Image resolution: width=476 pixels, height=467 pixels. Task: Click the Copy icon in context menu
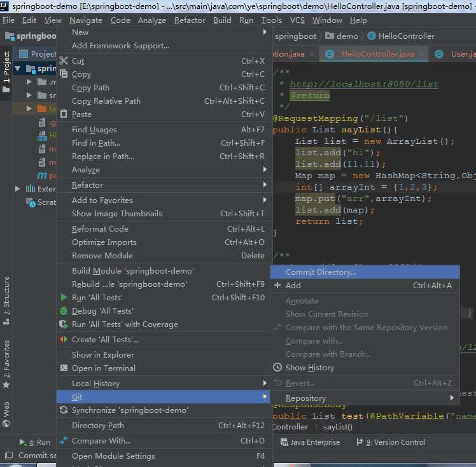coord(64,74)
